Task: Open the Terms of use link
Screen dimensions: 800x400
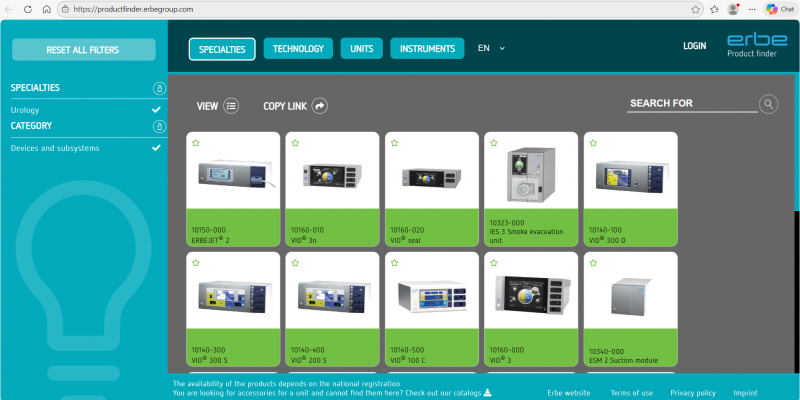Action: pyautogui.click(x=632, y=393)
